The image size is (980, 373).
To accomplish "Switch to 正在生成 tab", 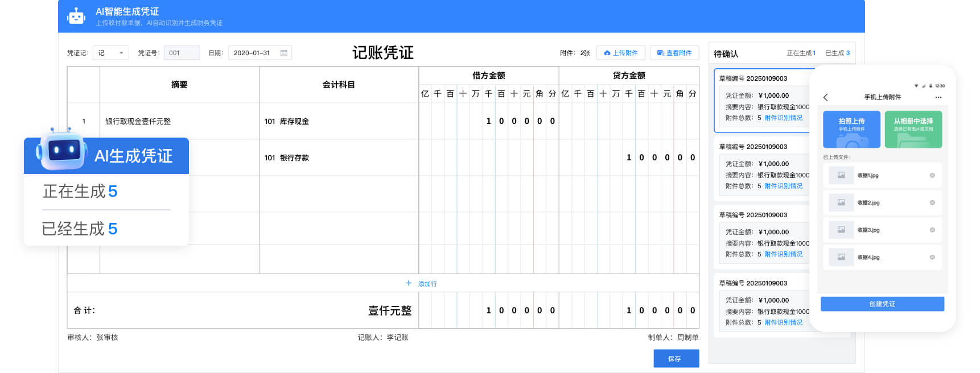I will point(801,53).
